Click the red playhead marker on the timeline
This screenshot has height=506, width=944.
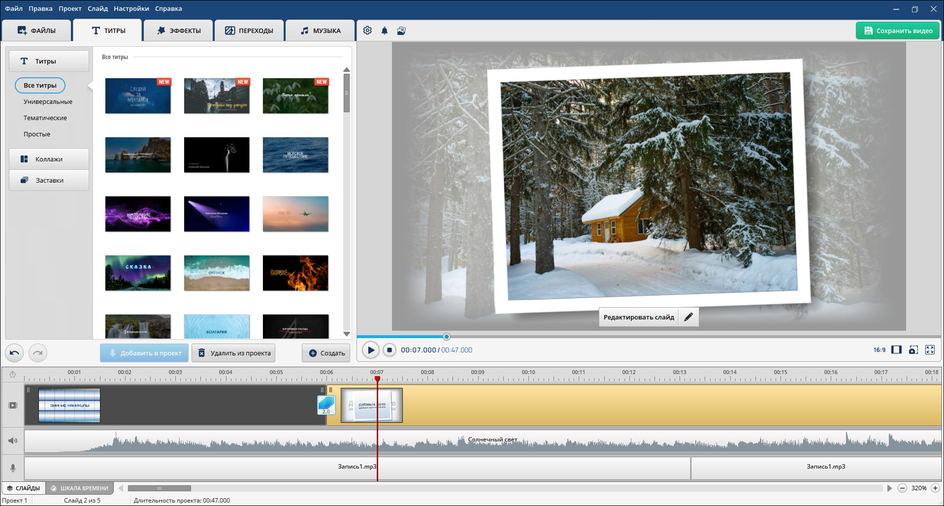pos(377,378)
